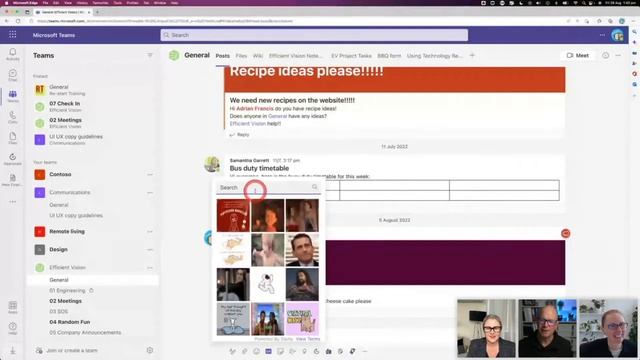Open the 04 Random Fun channel
Image resolution: width=640 pixels, height=360 pixels.
(70, 322)
